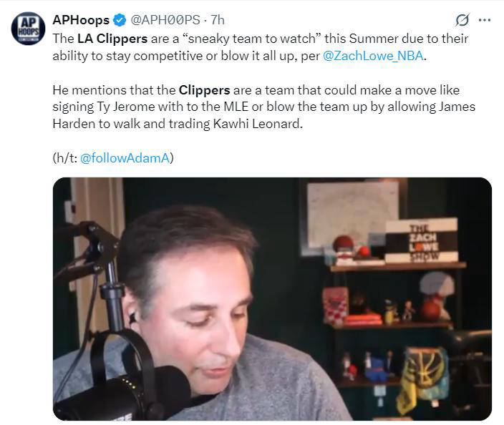Viewport: 504px width, 425px height.
Task: Open the 7h timestamp permalink
Action: (x=218, y=20)
